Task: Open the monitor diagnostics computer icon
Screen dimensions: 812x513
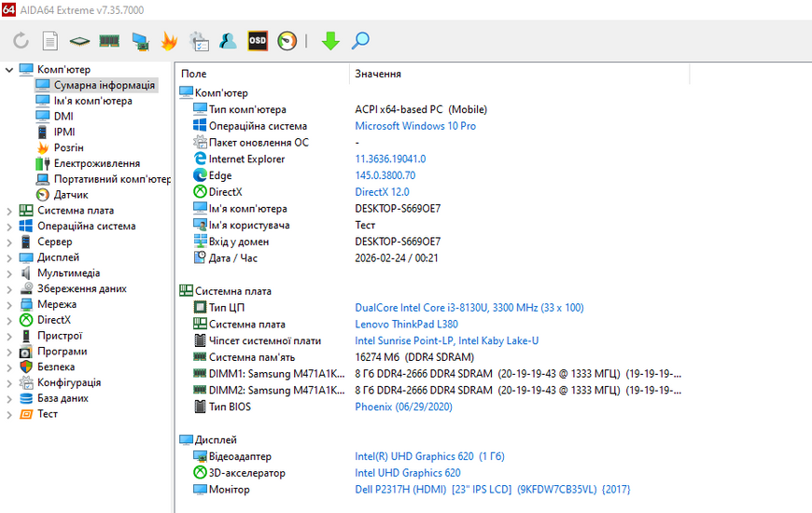Action: click(x=140, y=41)
